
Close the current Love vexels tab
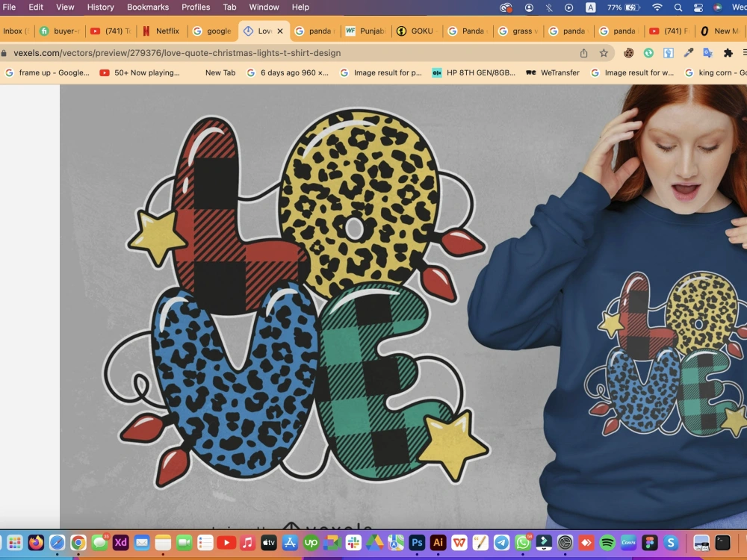280,31
